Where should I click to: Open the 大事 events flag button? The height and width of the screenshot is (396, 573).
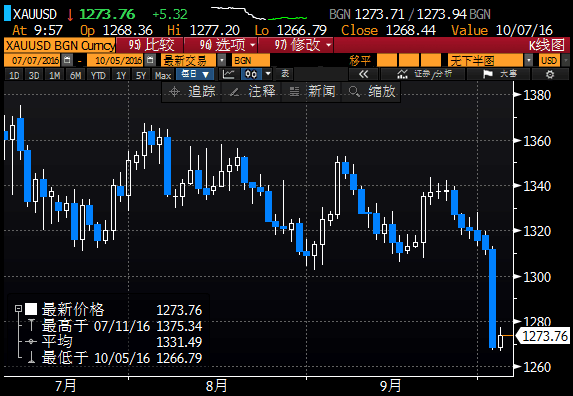tap(499, 74)
